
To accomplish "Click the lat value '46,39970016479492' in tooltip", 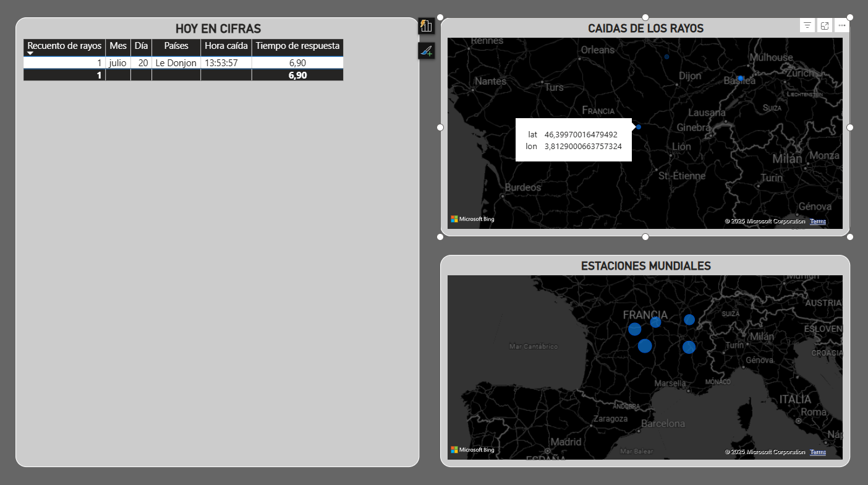I will [x=581, y=134].
